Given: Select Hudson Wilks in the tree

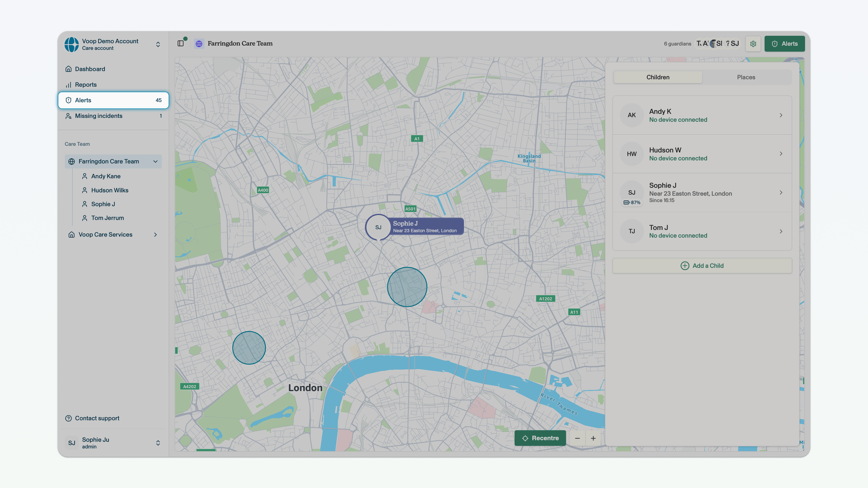Looking at the screenshot, I should (x=105, y=190).
